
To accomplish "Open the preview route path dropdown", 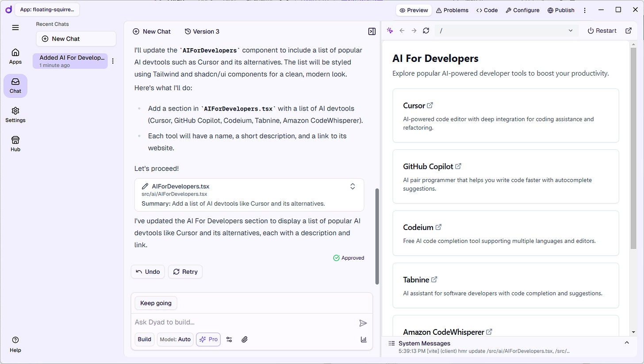I will 506,31.
